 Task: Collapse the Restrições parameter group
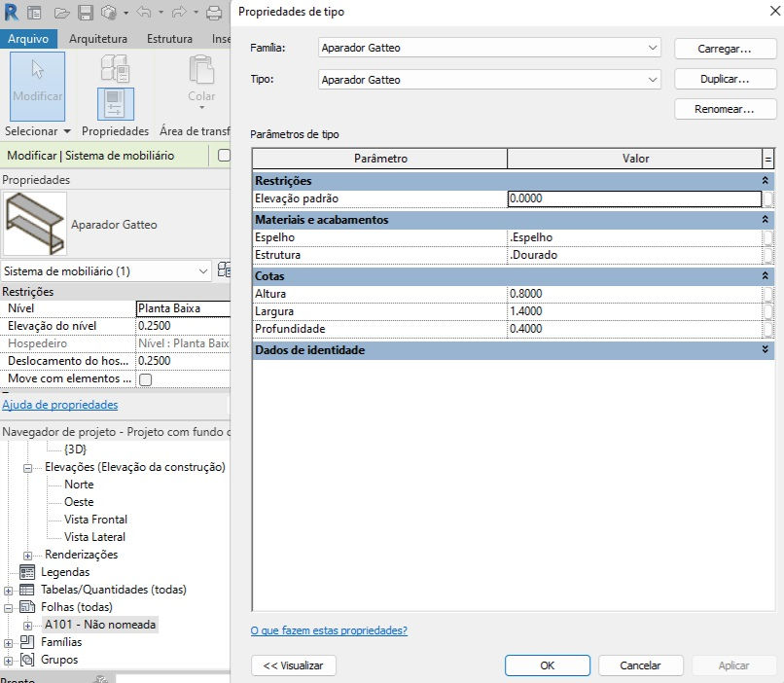click(765, 180)
